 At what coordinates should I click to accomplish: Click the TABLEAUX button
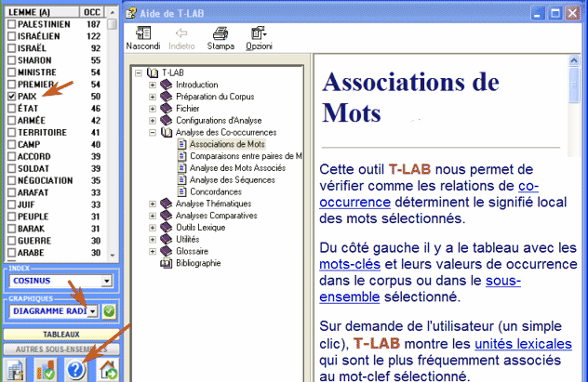point(61,335)
